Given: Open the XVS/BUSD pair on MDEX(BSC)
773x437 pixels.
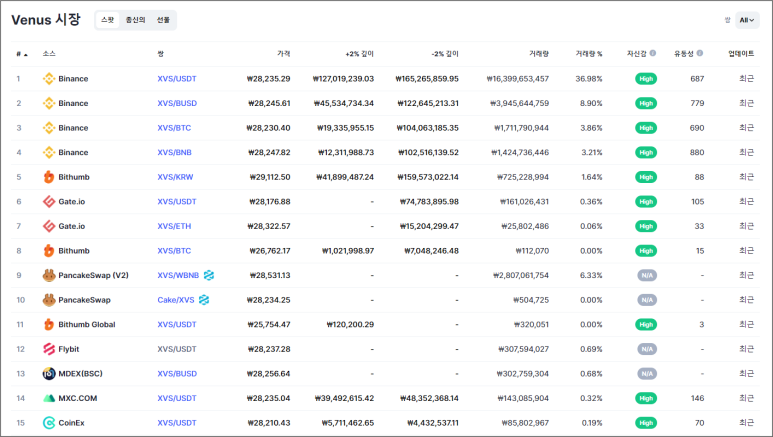Looking at the screenshot, I should [x=177, y=373].
